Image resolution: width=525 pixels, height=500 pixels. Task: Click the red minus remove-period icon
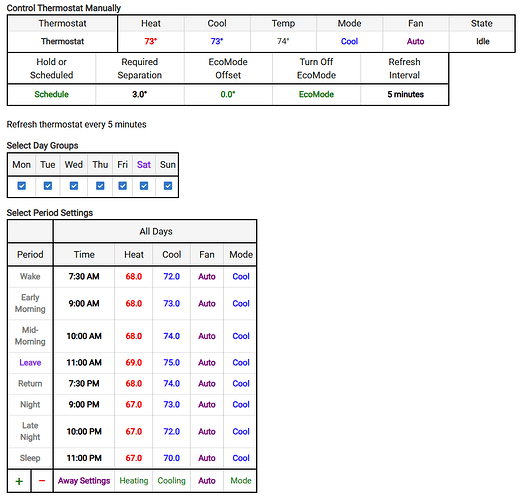[x=42, y=481]
